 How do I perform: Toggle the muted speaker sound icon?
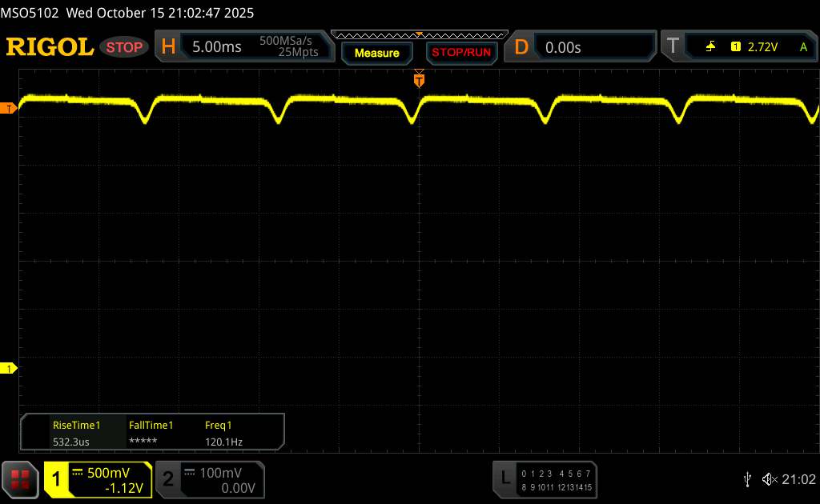click(x=770, y=479)
